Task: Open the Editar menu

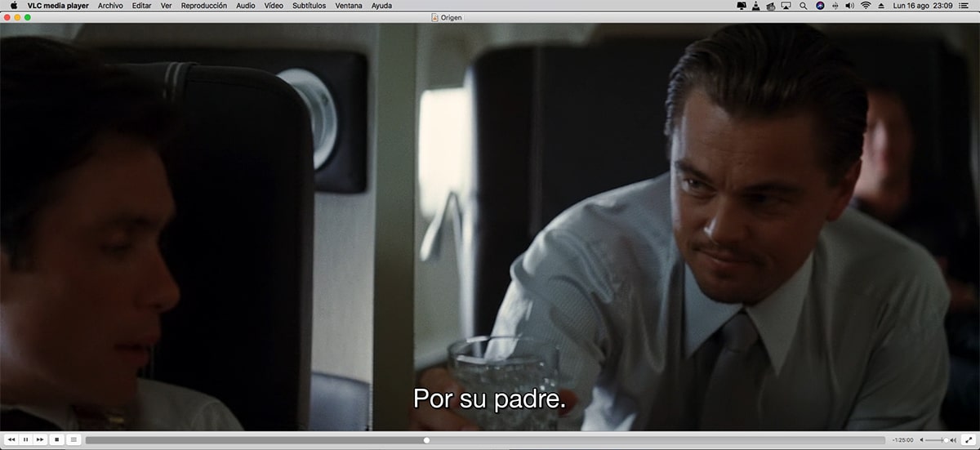Action: tap(141, 5)
